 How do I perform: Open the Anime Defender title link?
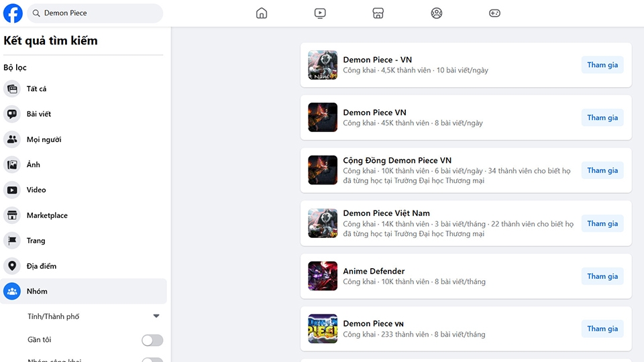[374, 271]
